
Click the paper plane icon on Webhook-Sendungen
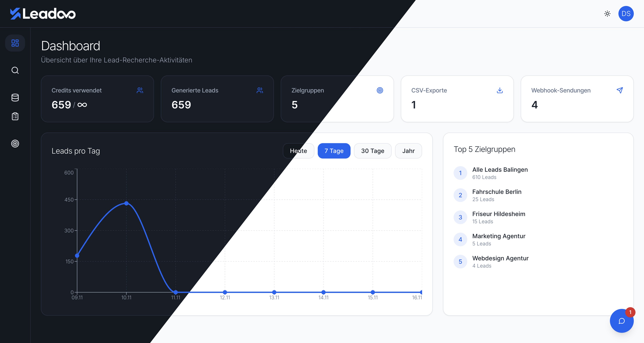tap(620, 90)
